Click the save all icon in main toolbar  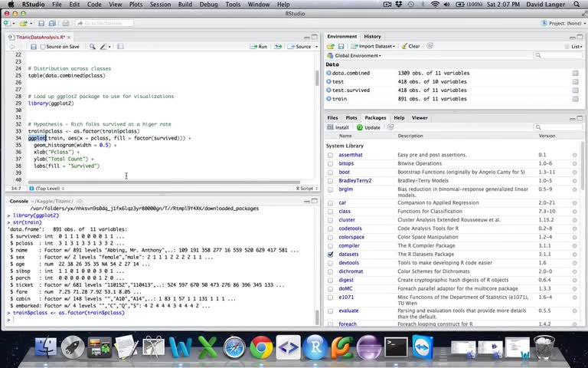coord(52,23)
